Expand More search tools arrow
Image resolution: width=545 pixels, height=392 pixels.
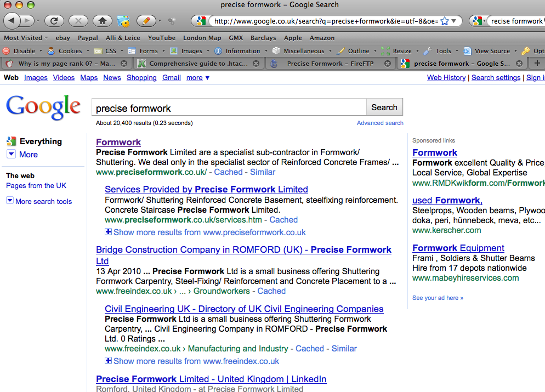10,201
